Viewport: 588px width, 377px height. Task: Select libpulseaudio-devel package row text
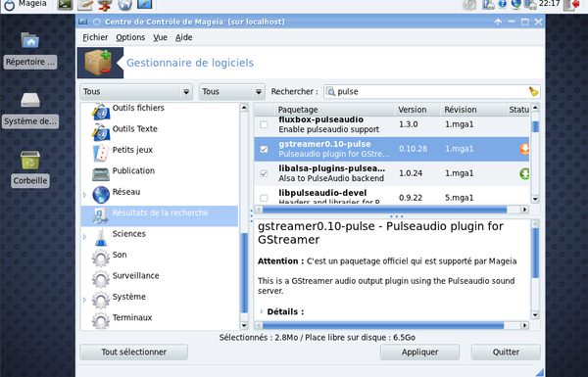tap(322, 193)
